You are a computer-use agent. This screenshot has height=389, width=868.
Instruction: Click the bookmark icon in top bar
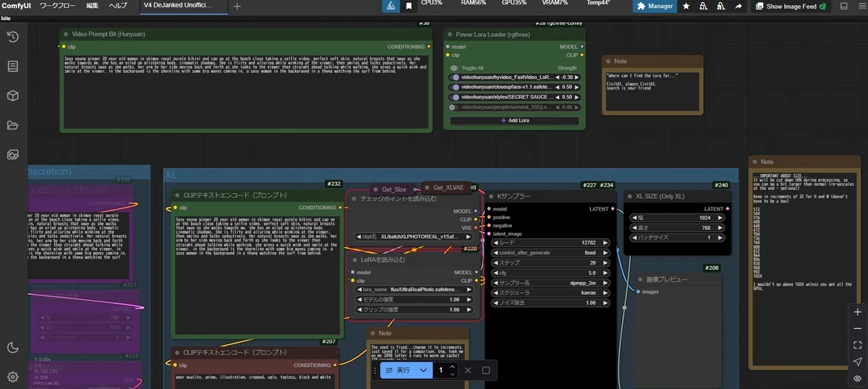(x=409, y=7)
